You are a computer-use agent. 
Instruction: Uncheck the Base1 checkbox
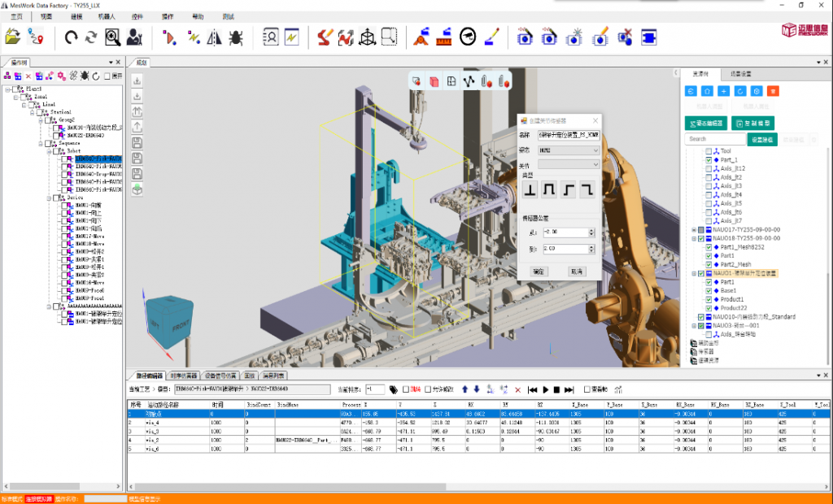[709, 290]
